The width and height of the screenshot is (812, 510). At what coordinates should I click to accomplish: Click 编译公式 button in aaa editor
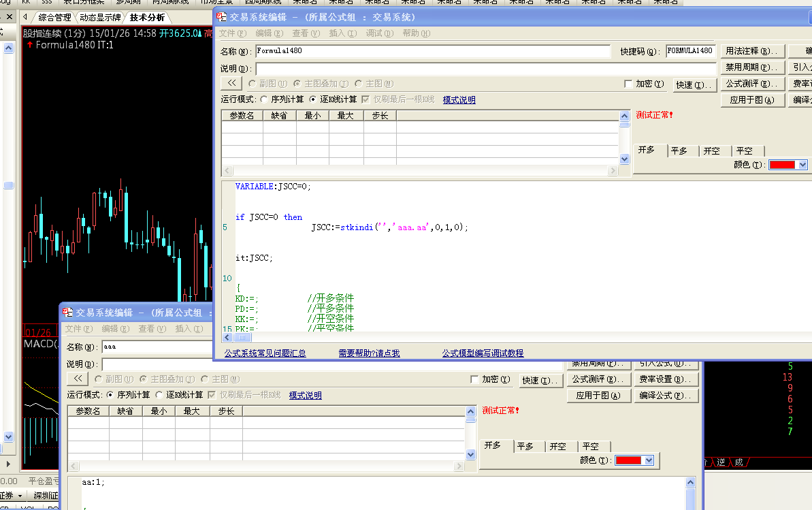point(666,396)
